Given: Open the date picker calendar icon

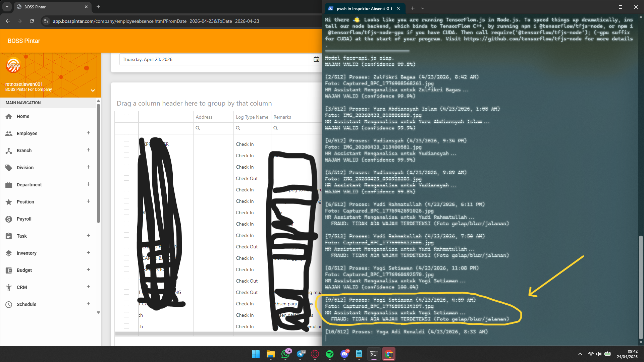Looking at the screenshot, I should (x=316, y=59).
